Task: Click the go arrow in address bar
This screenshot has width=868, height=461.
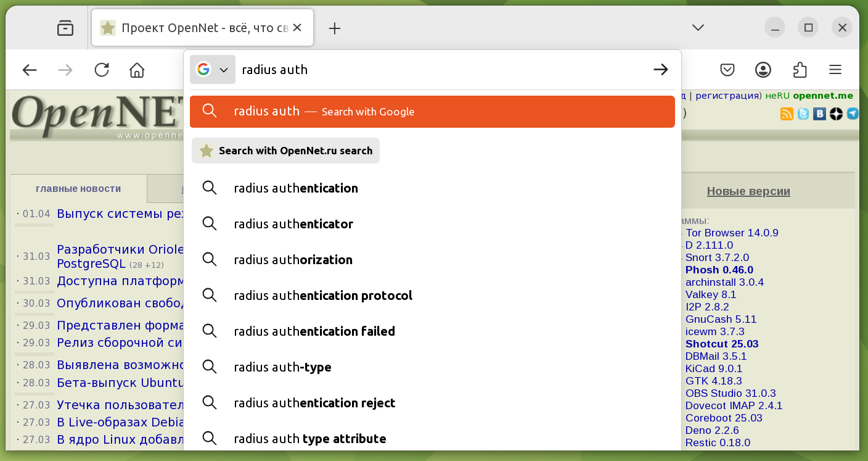Action: pyautogui.click(x=660, y=70)
